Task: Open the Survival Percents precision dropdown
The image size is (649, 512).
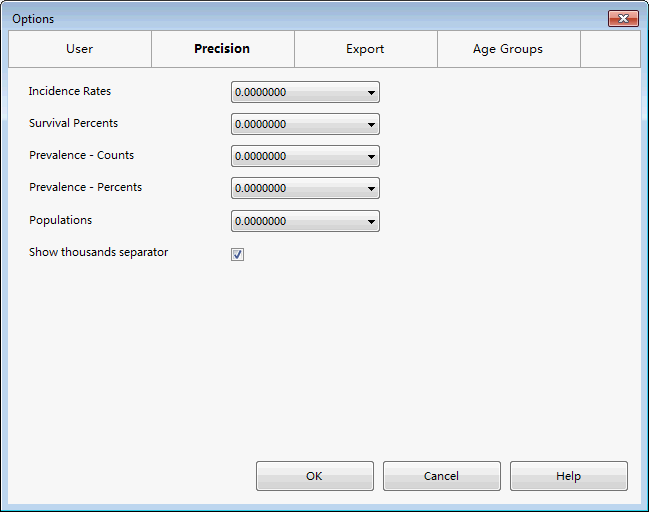Action: point(305,125)
